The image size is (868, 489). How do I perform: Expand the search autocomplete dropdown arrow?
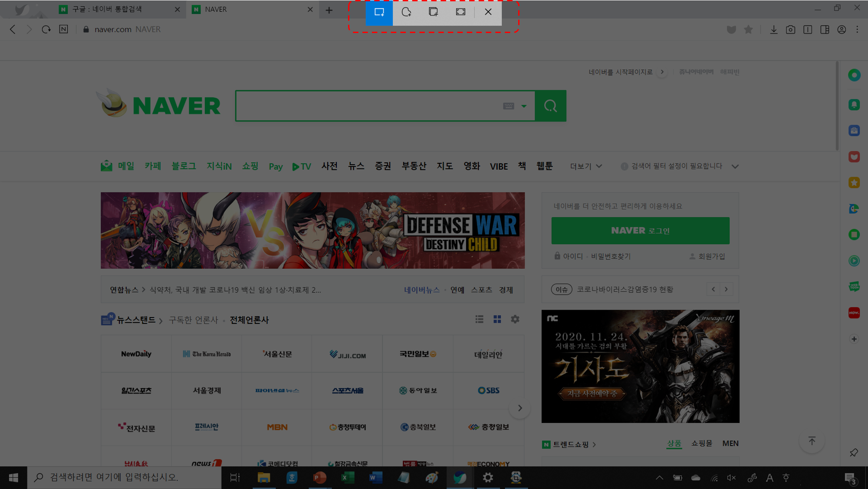(524, 106)
